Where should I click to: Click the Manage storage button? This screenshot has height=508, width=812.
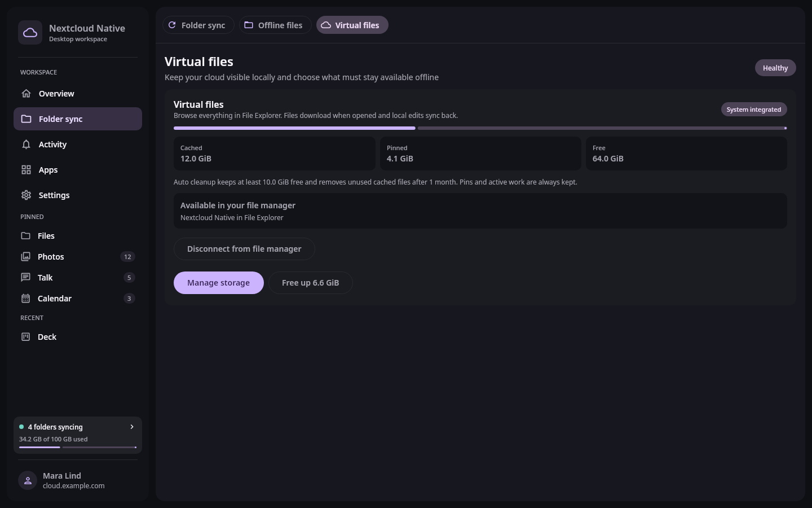click(x=218, y=283)
